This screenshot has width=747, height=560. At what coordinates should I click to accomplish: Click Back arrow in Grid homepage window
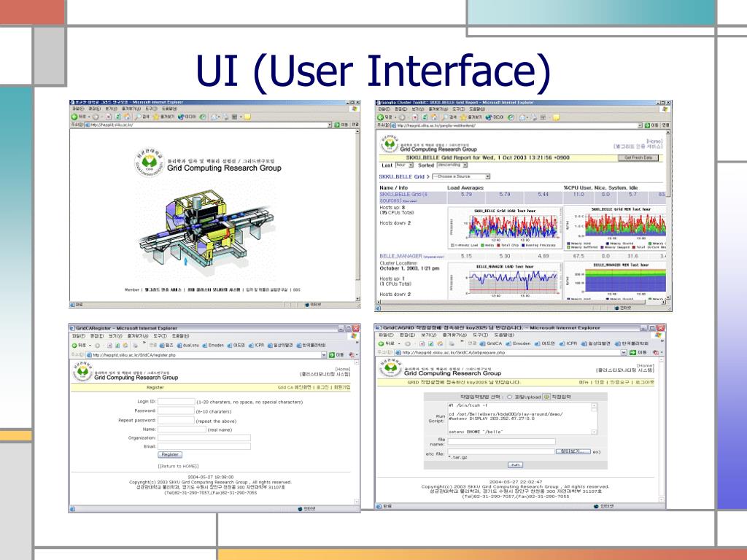[74, 117]
